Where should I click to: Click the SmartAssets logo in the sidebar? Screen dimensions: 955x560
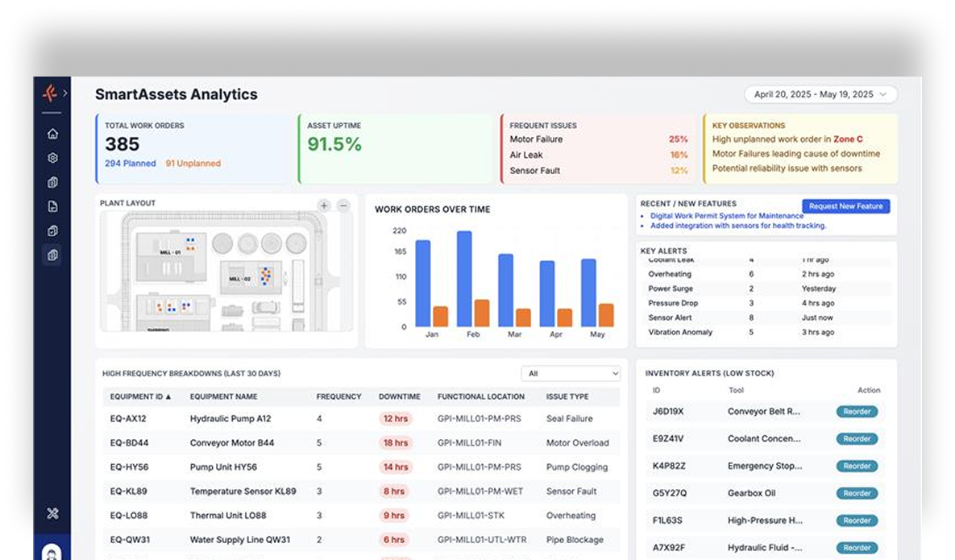(49, 93)
